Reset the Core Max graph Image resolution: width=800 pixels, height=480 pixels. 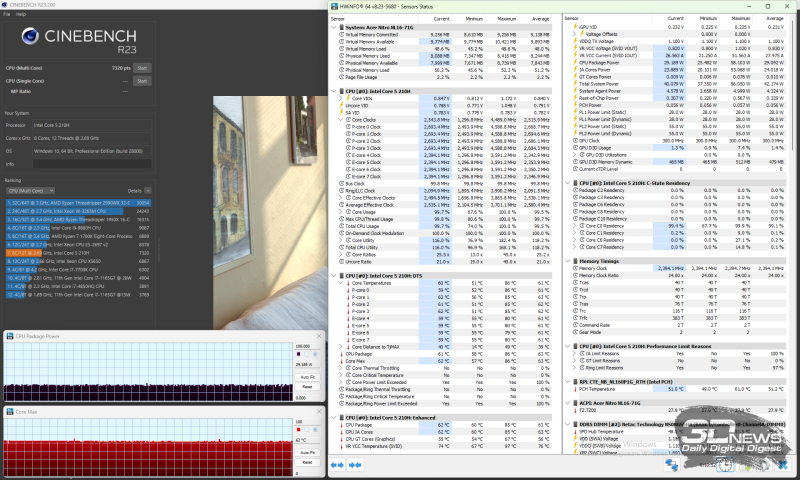[x=308, y=462]
